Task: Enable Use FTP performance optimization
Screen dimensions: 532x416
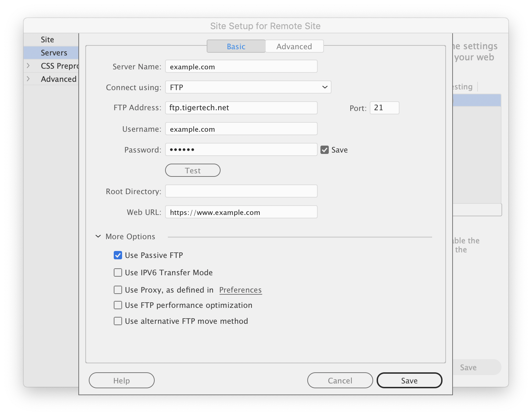Action: pos(118,305)
